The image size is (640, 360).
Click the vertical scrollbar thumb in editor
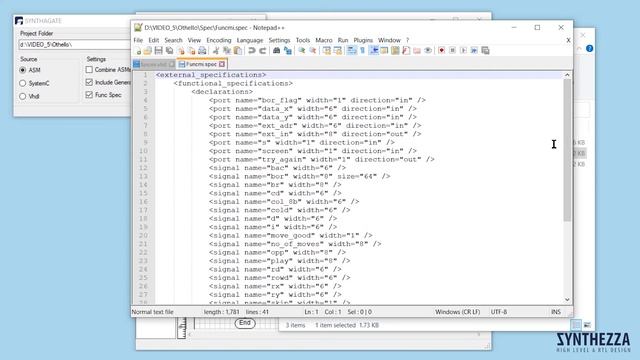tap(567, 150)
